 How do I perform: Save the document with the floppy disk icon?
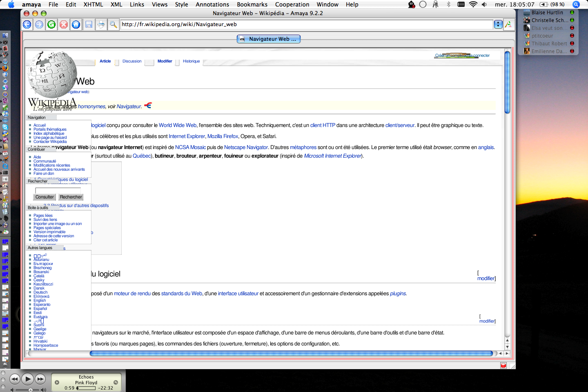[89, 24]
